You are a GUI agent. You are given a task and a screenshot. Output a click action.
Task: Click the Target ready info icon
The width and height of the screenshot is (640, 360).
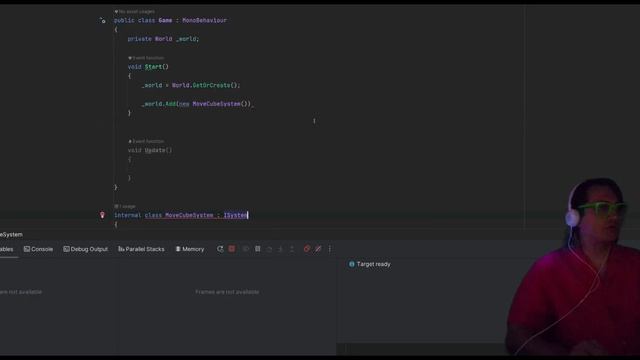pos(351,264)
